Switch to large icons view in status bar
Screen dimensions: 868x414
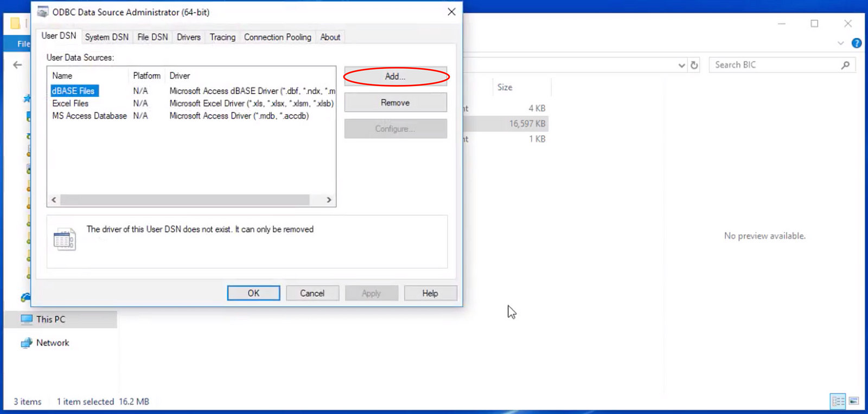(x=854, y=401)
